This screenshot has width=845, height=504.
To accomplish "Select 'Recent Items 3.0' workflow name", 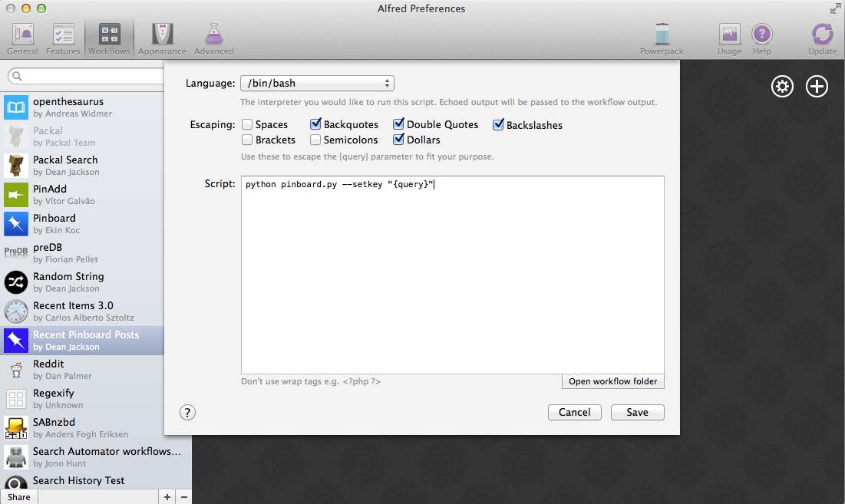I will coord(73,305).
